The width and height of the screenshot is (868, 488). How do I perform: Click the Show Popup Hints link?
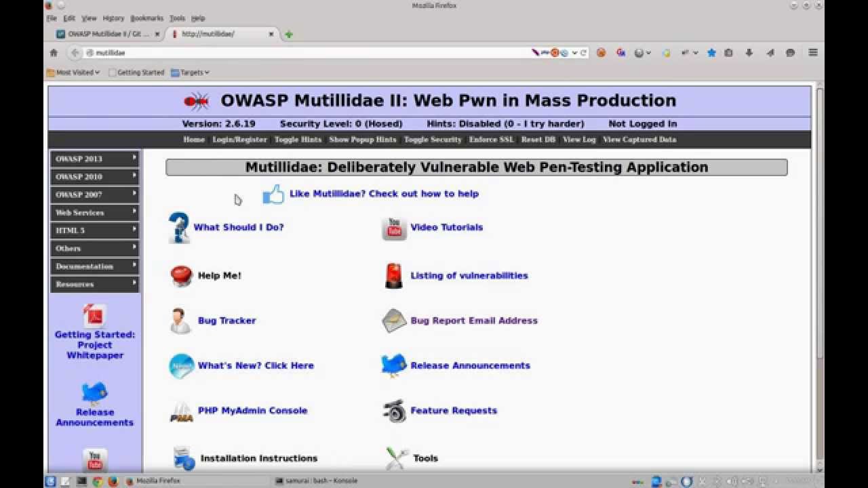tap(362, 140)
